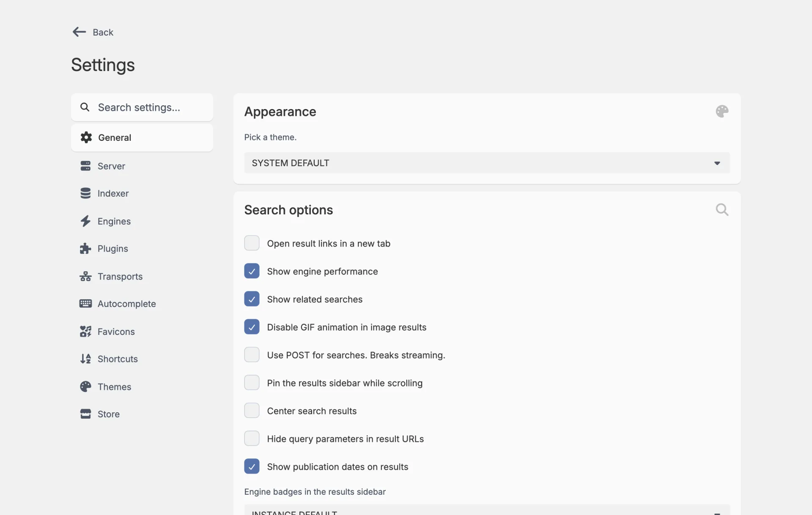Open the INSTANCE DEFAULT engine badges dropdown
812x515 pixels.
point(487,510)
